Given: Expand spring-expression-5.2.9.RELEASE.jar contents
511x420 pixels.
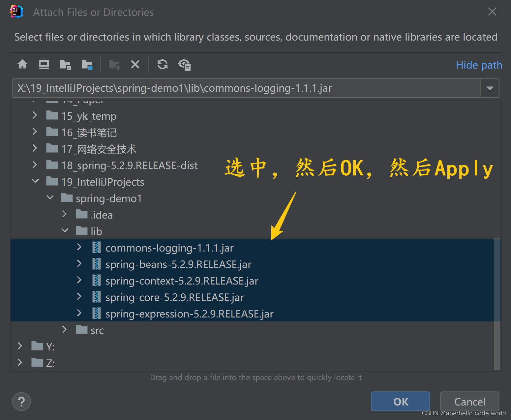Looking at the screenshot, I should tap(79, 313).
